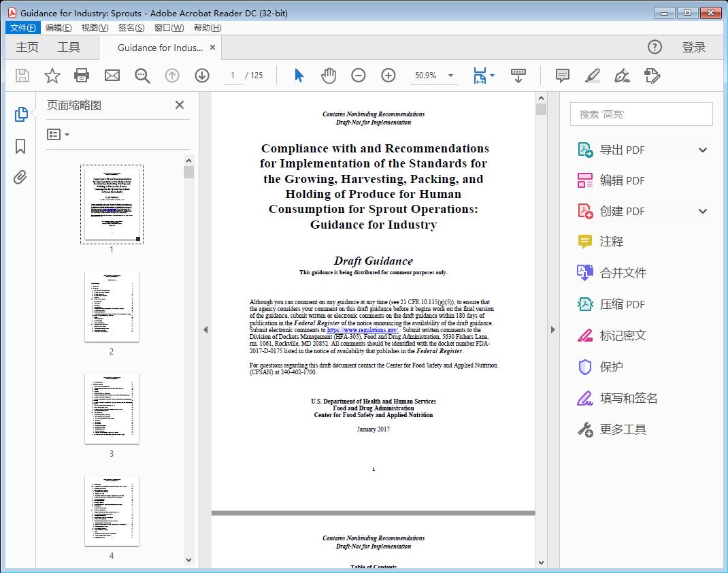The width and height of the screenshot is (728, 573).
Task: Print the current PDF document
Action: [x=82, y=76]
